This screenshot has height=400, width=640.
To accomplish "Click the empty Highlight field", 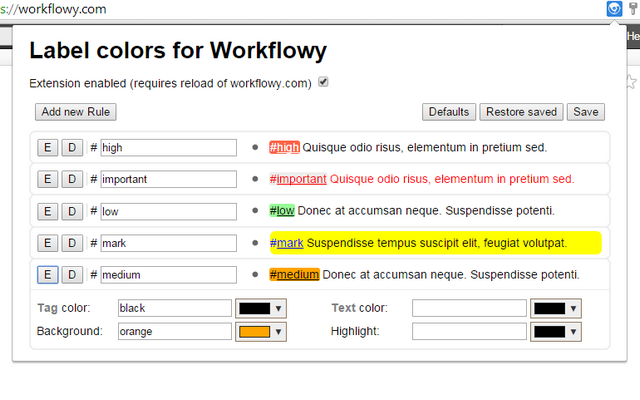I will (x=469, y=331).
